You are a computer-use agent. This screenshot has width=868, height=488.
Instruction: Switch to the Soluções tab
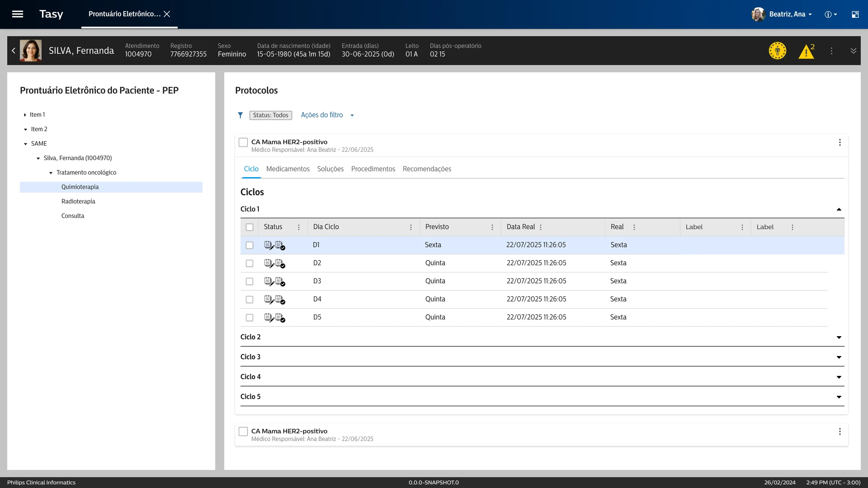pos(330,169)
